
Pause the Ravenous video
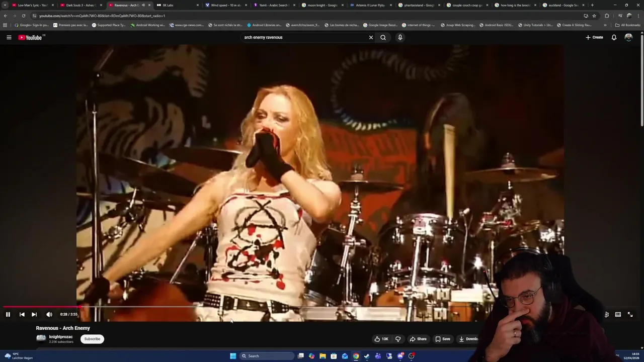click(8, 314)
